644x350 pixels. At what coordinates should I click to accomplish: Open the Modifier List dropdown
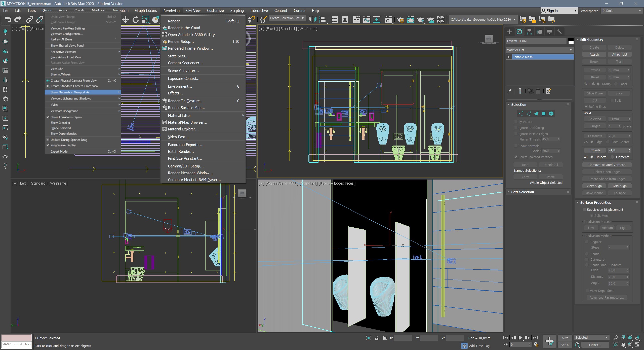[539, 50]
